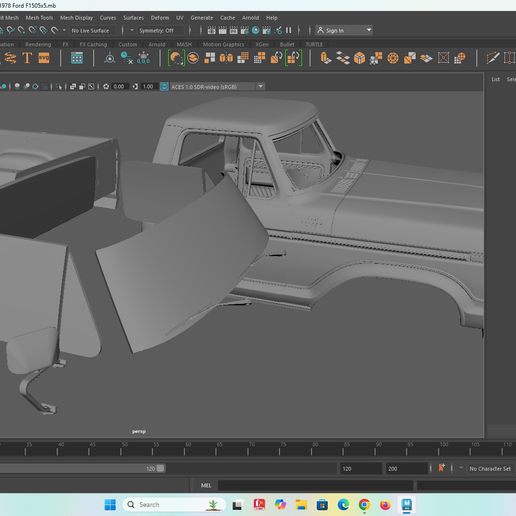This screenshot has width=516, height=516.
Task: Click the Bridge shelf icon
Action: [x=343, y=58]
